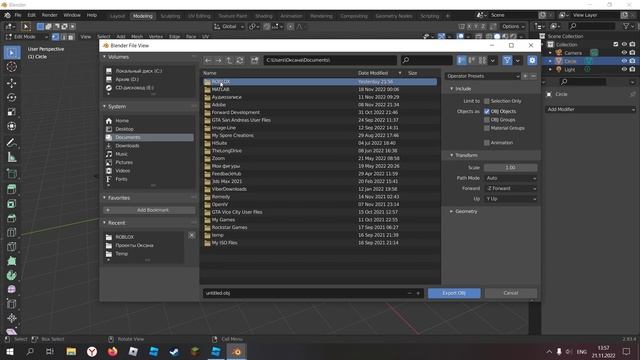Select the Cursor tool in Blender toolbar
Image resolution: width=640 pixels, height=360 pixels.
(x=12, y=67)
